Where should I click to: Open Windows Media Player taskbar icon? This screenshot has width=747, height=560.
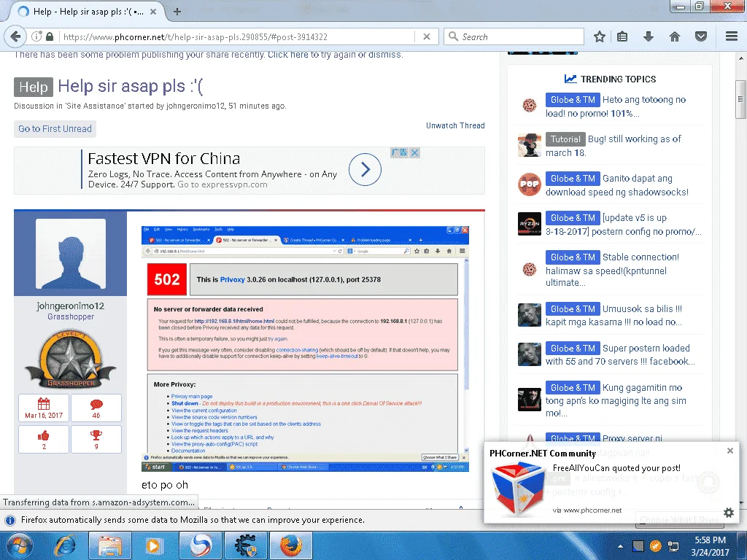[153, 545]
